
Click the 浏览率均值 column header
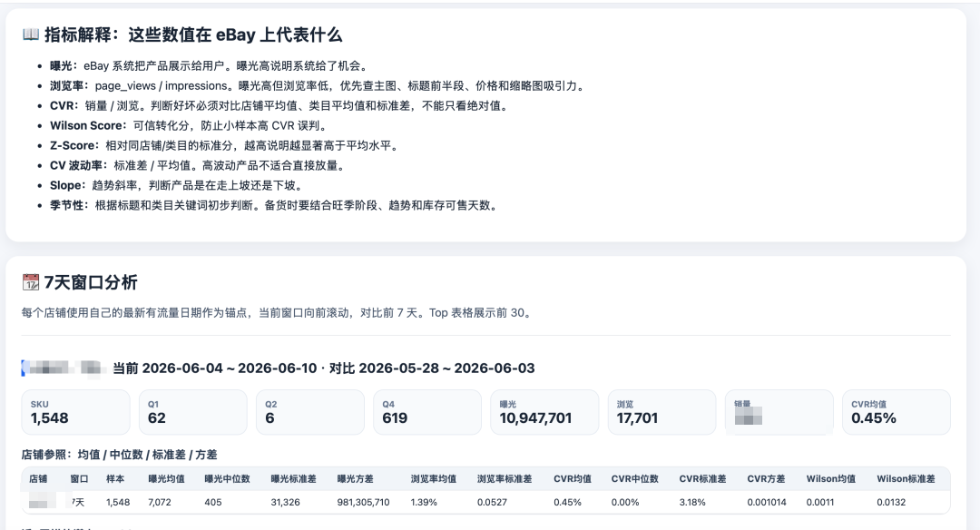(433, 479)
